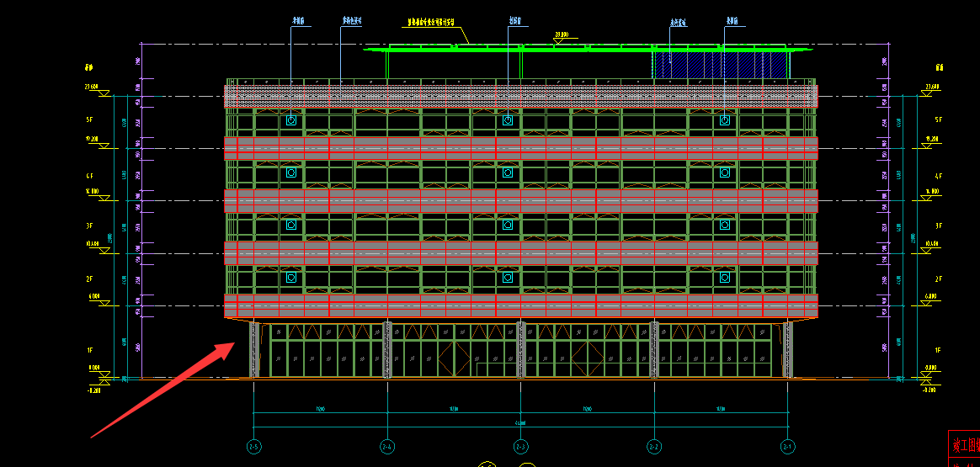Select the overall dimension text below the grid spans
Image resolution: width=980 pixels, height=467 pixels.
coord(520,423)
